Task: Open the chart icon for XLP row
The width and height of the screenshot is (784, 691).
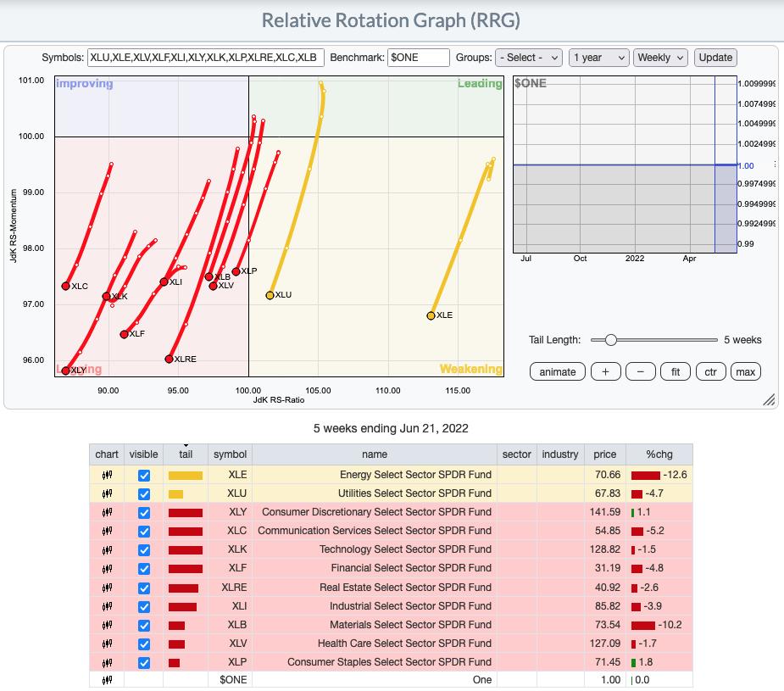Action: pyautogui.click(x=107, y=662)
